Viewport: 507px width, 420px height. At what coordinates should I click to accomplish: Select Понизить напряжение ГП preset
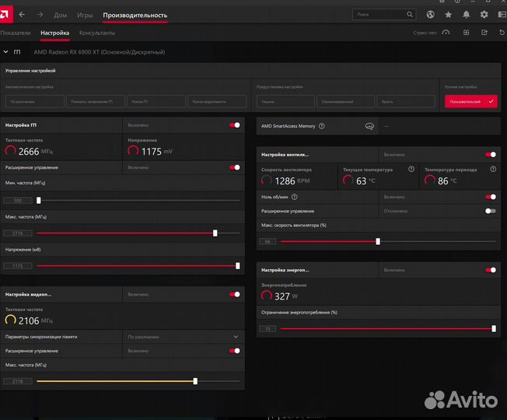(x=96, y=102)
